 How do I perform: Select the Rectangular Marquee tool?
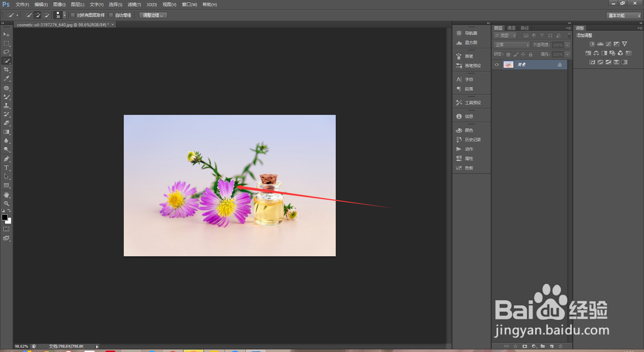(x=6, y=43)
